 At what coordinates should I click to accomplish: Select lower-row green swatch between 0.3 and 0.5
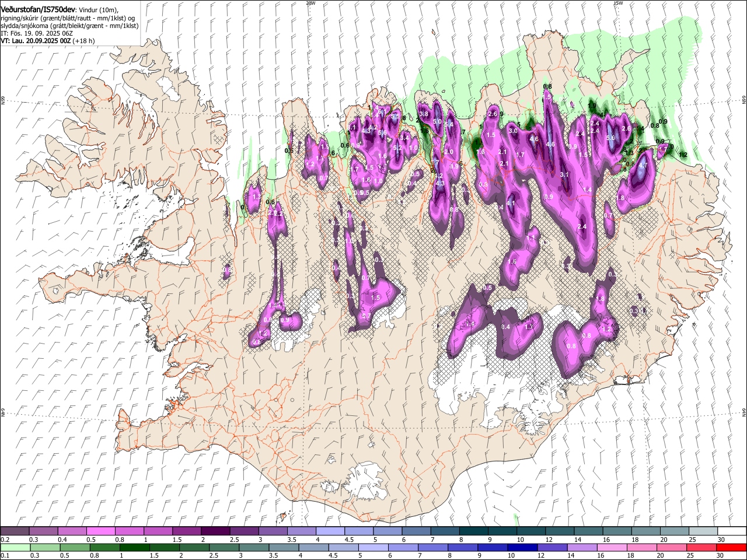[x=45, y=547]
